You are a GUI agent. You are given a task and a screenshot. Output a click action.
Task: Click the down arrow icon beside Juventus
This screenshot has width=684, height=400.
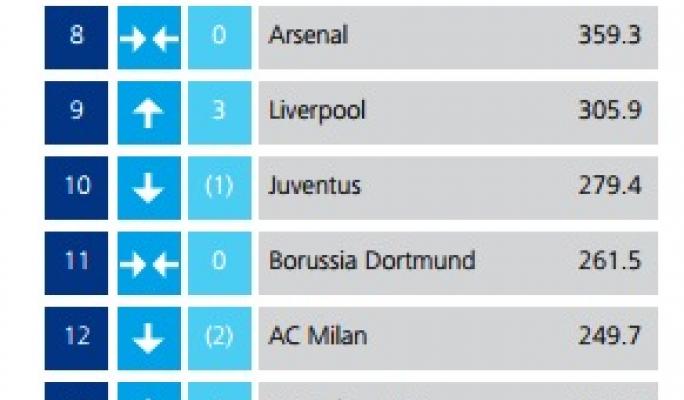pos(149,186)
